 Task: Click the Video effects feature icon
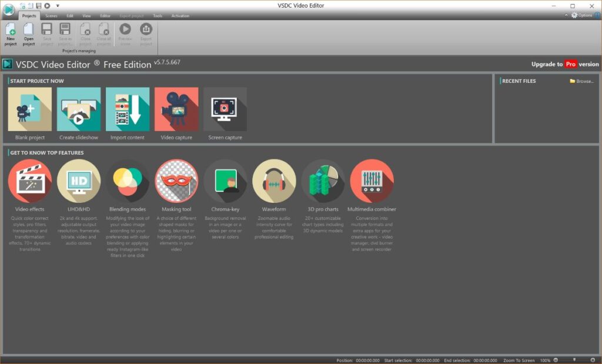point(30,181)
